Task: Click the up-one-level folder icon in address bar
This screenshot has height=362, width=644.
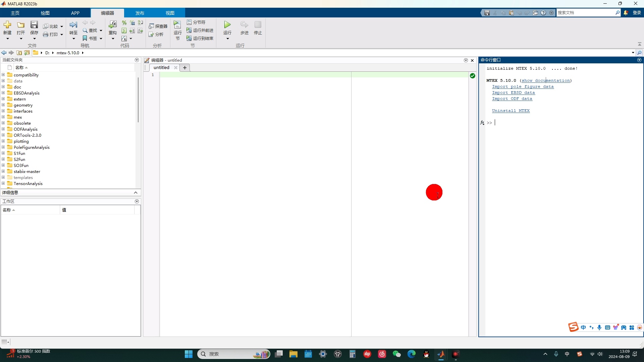Action: pos(19,53)
